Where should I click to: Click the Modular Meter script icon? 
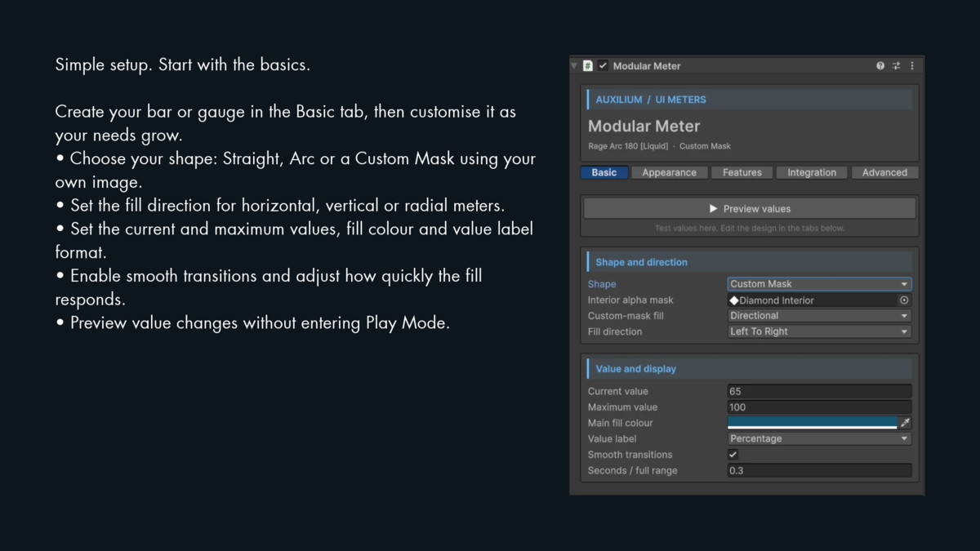[588, 66]
